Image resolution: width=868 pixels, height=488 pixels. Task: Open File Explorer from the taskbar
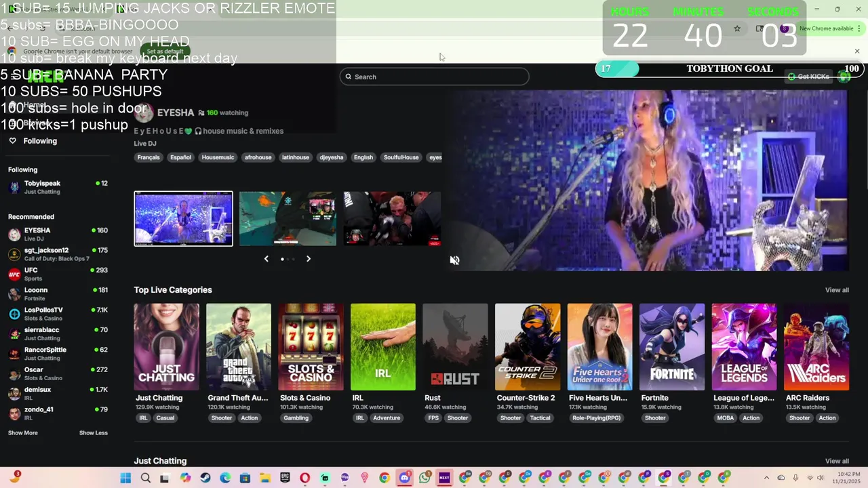[265, 478]
